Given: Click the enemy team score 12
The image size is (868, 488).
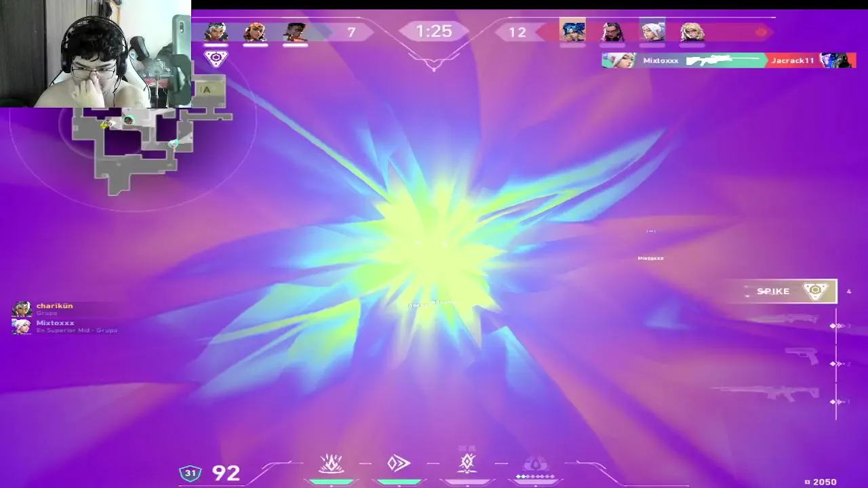Looking at the screenshot, I should coord(517,32).
